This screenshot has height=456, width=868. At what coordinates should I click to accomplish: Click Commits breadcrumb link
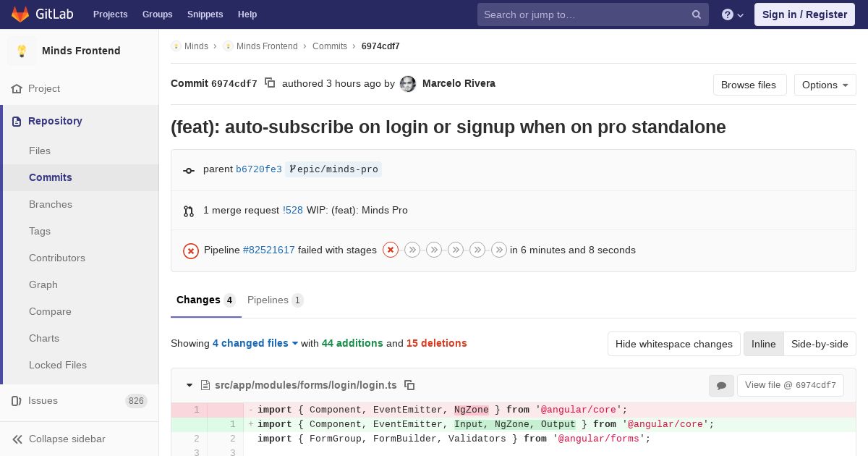click(x=330, y=46)
